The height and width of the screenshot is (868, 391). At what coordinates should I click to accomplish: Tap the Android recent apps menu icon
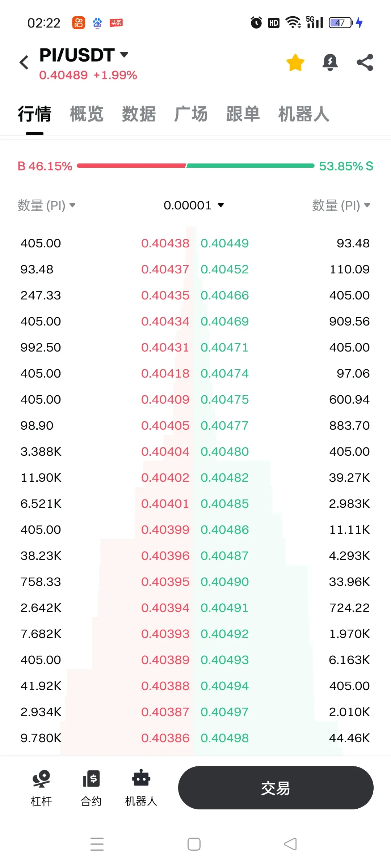pos(97,844)
